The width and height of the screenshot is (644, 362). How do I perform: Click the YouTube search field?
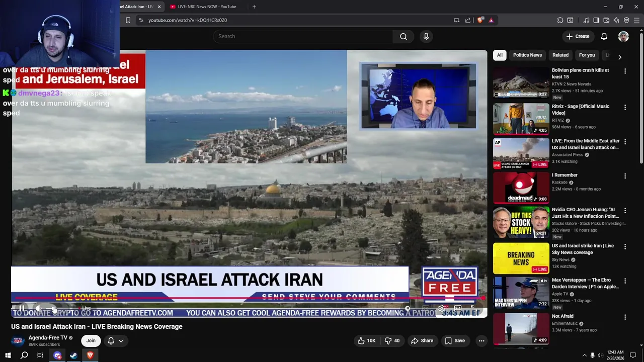tap(303, 36)
